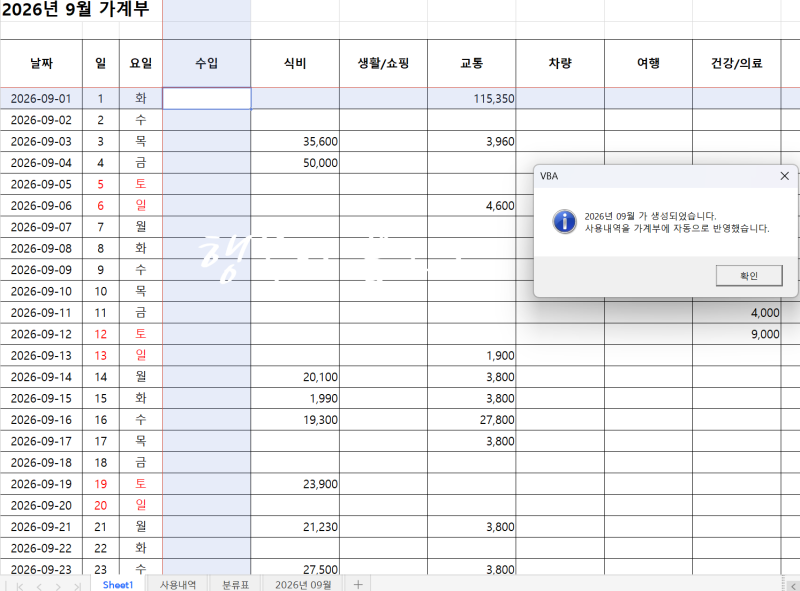
Task: Select the cell with 9,000
Action: click(x=737, y=334)
